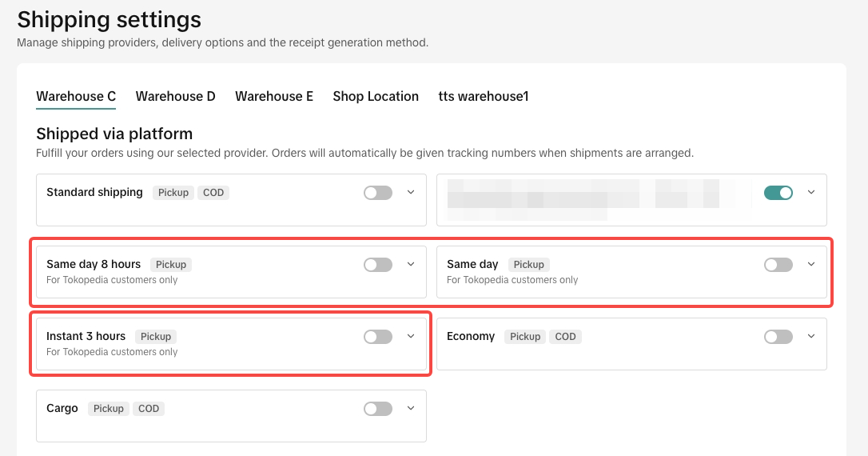Expand the Standard shipping card chevron

[x=411, y=192]
